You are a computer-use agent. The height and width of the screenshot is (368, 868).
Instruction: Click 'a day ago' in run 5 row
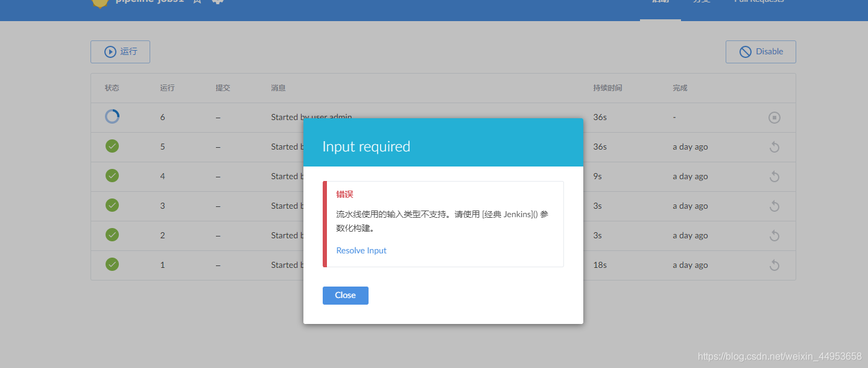click(690, 147)
